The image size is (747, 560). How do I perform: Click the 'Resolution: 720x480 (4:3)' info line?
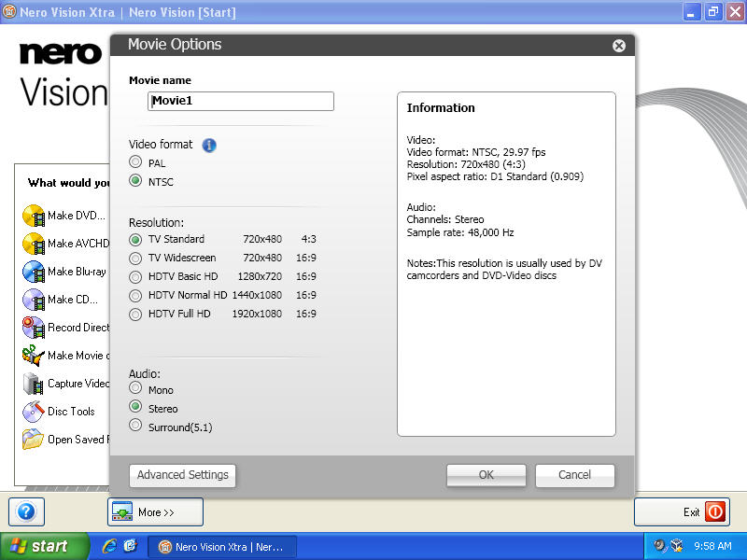(x=466, y=165)
